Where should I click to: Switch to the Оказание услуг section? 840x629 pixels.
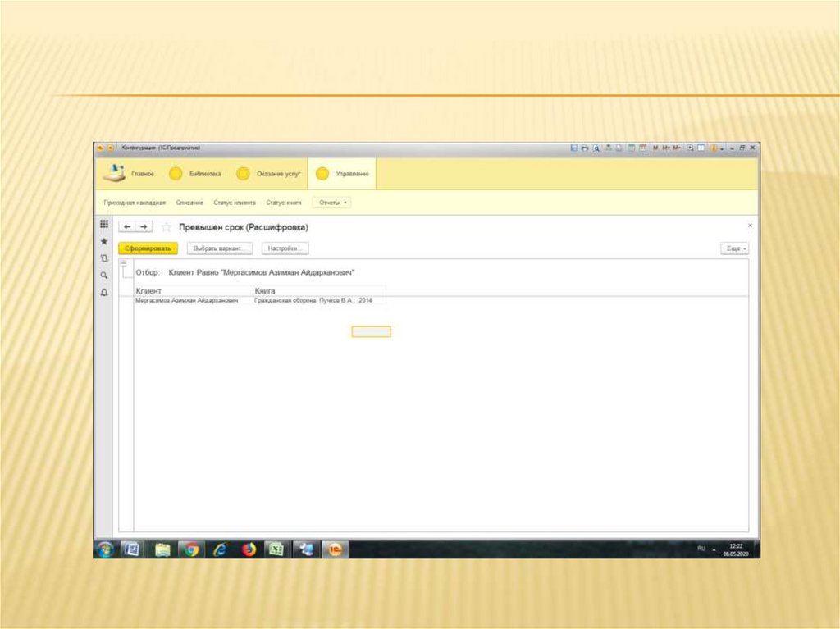point(270,174)
